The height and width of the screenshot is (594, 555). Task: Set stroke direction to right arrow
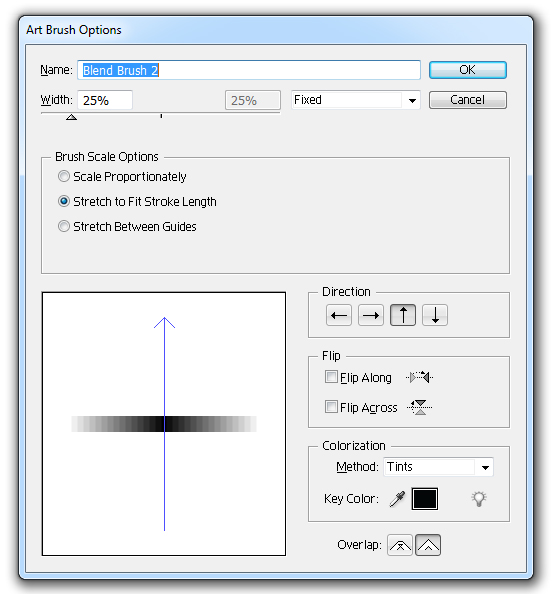pyautogui.click(x=371, y=315)
